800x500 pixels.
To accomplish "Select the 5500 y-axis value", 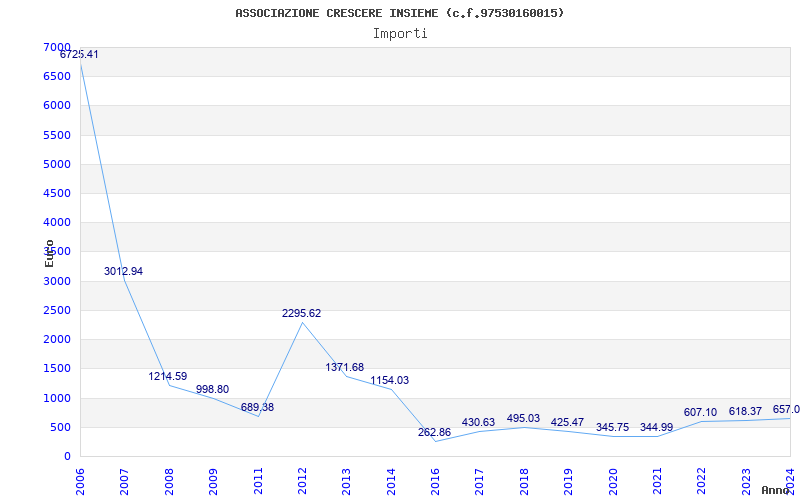I will point(57,135).
